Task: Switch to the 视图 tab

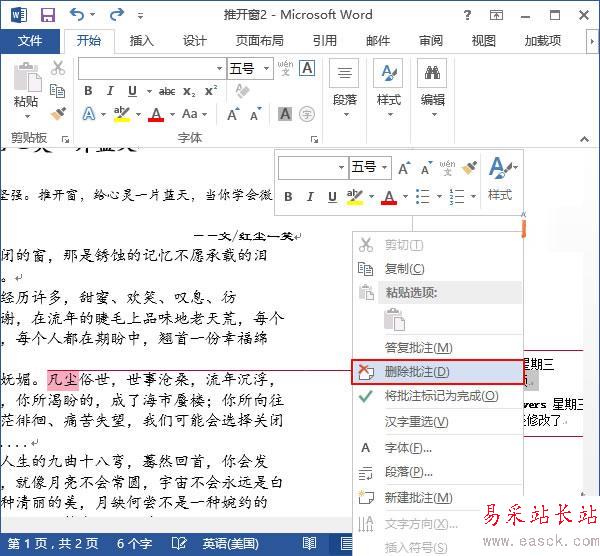Action: [484, 41]
